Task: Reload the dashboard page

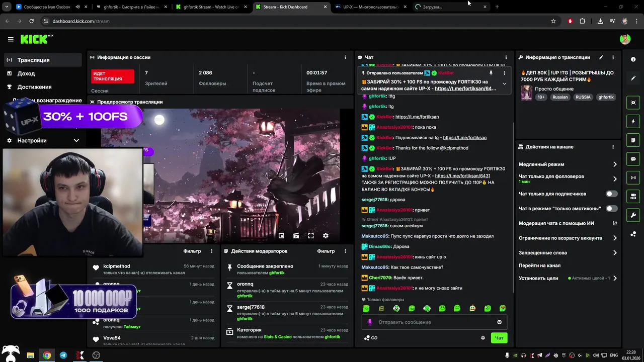Action: click(31, 21)
